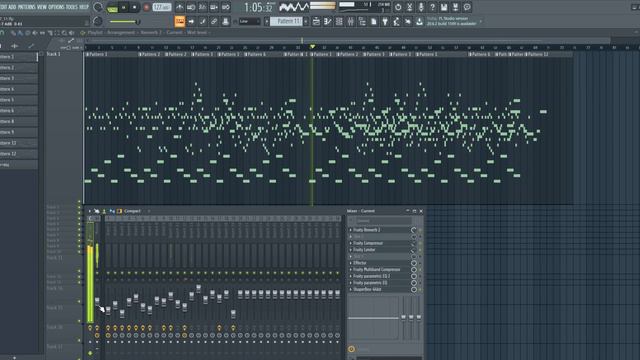Click the playhead marker on the timeline
The image size is (640, 360).
(312, 47)
